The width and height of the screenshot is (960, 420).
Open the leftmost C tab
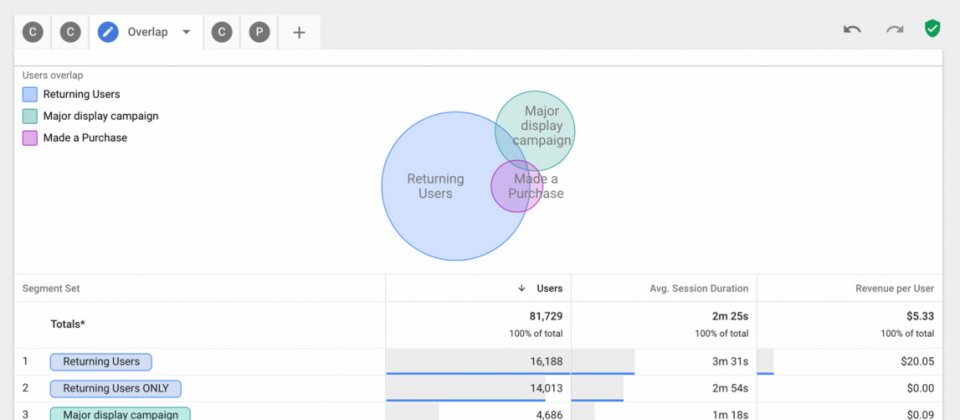click(x=33, y=32)
